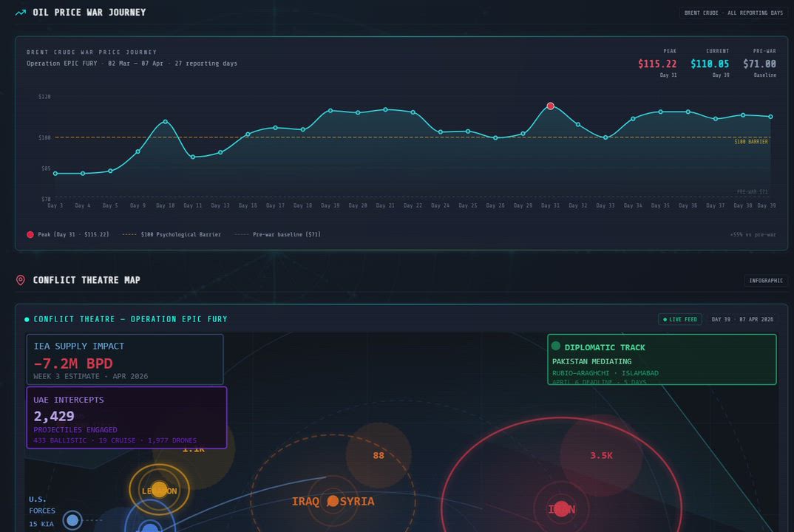Select the Day 11 data point on the chart
The width and height of the screenshot is (794, 532).
point(193,157)
